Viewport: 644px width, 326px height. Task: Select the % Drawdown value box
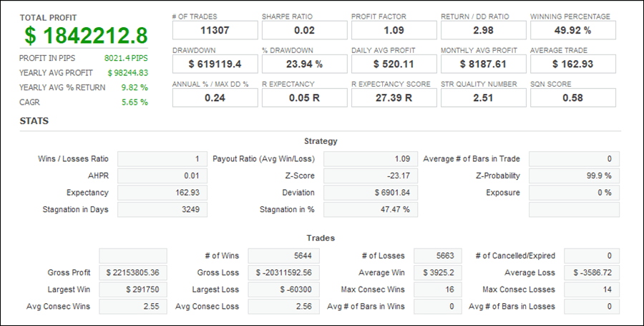pos(304,64)
